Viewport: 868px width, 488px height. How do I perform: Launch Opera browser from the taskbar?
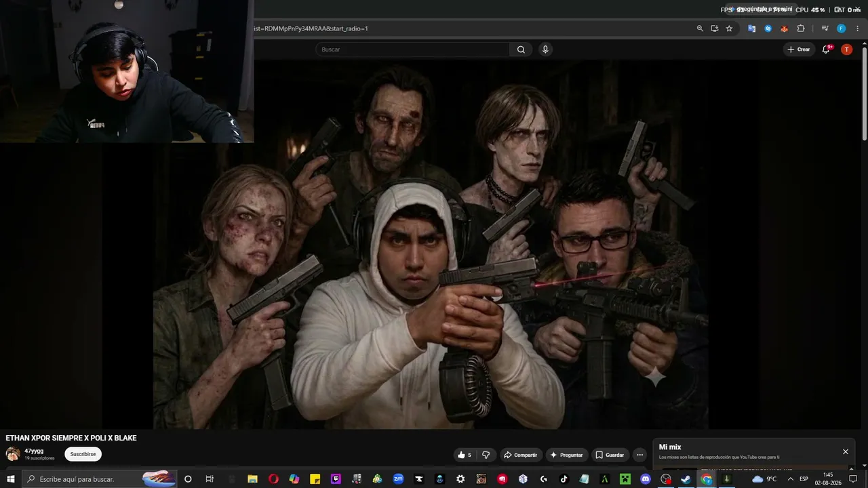click(273, 479)
